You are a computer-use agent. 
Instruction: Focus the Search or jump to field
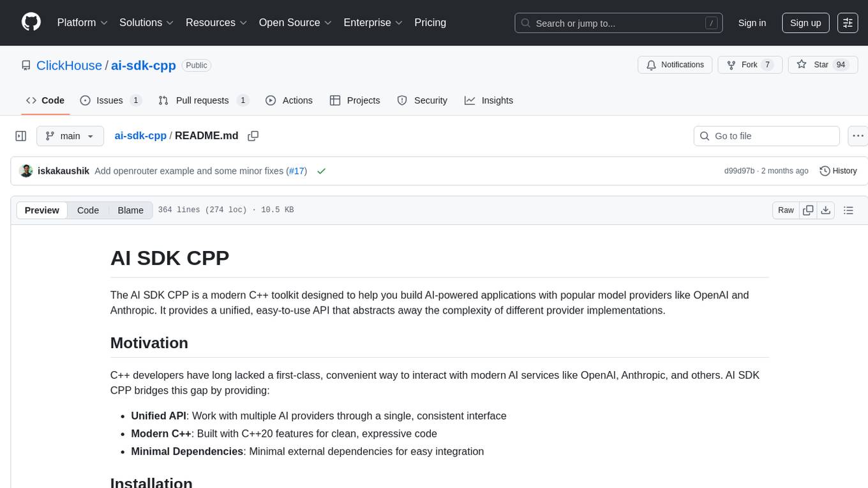click(x=618, y=23)
